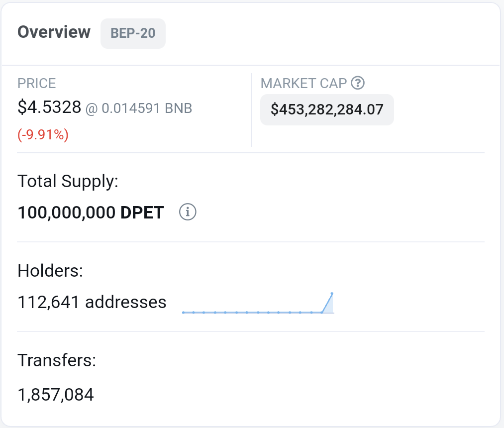Click the $4.5328 price value
504x428 pixels.
point(49,107)
